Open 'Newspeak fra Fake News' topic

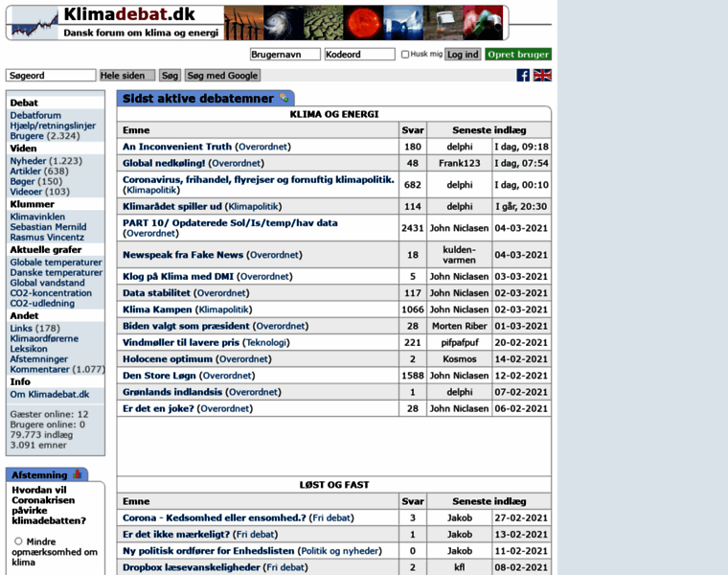(x=183, y=255)
